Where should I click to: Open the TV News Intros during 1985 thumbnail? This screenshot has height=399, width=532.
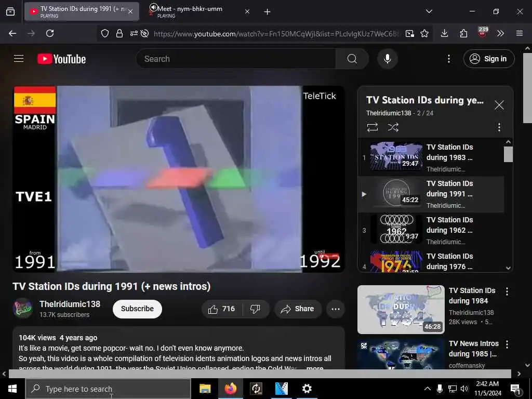[401, 353]
